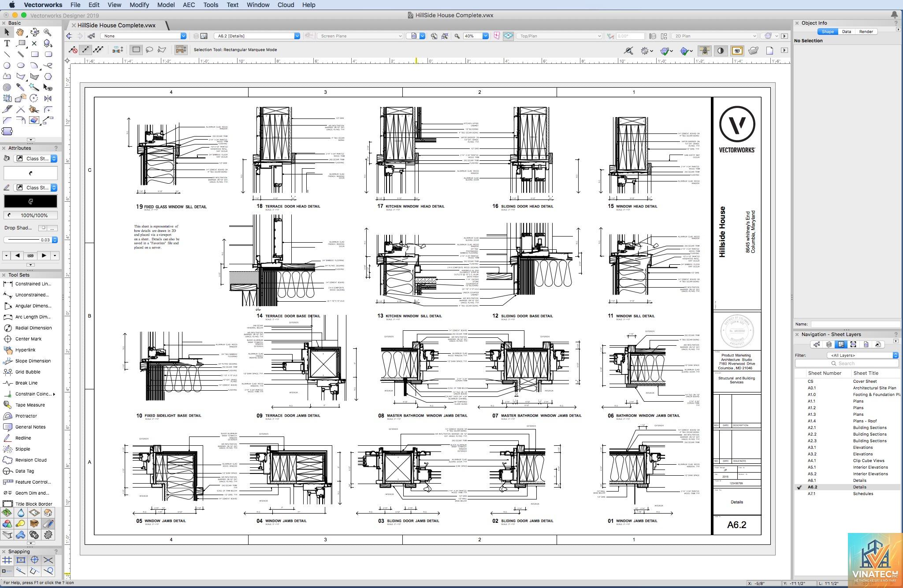
Task: Select the Spiral tool
Action: pyautogui.click(x=7, y=87)
